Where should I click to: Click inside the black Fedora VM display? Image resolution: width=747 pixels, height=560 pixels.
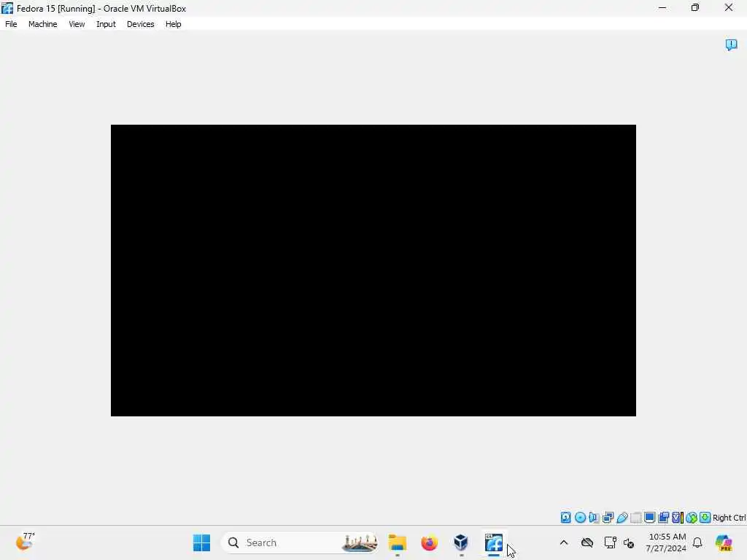373,271
